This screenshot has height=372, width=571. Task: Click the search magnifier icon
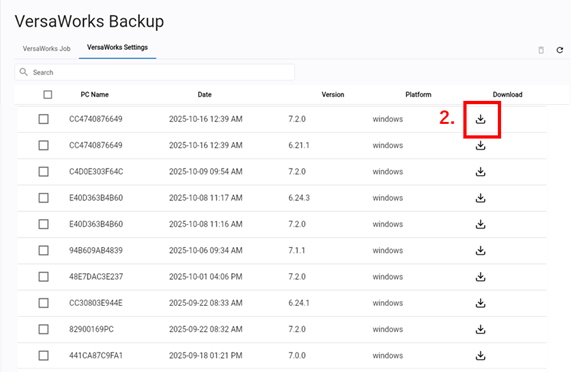coord(24,72)
